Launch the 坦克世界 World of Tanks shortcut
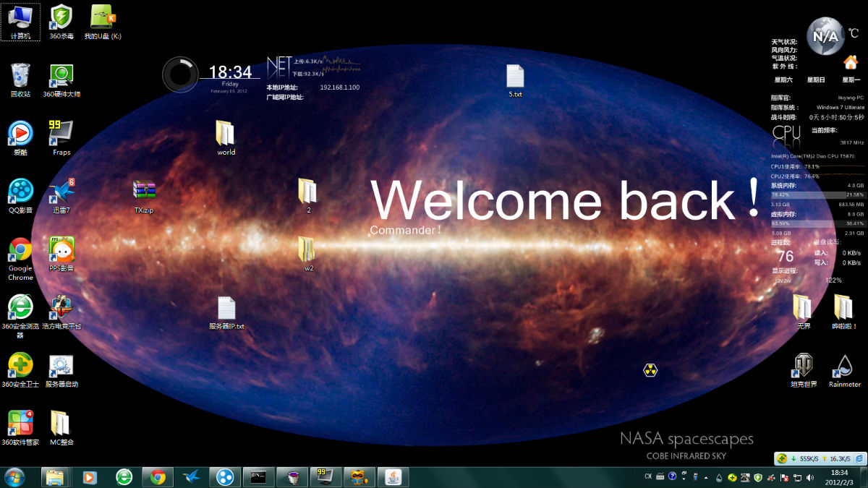The height and width of the screenshot is (488, 868). (x=804, y=370)
